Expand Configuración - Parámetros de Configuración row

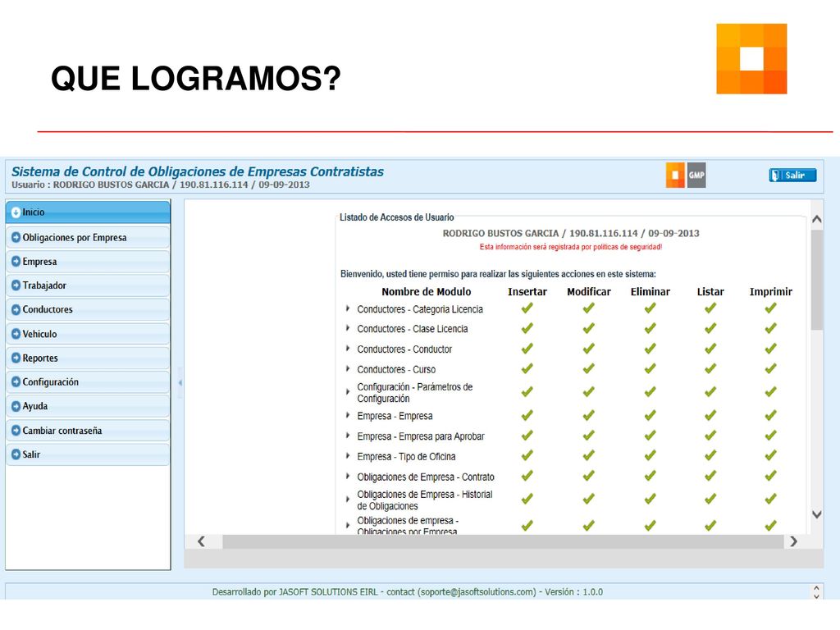(348, 392)
